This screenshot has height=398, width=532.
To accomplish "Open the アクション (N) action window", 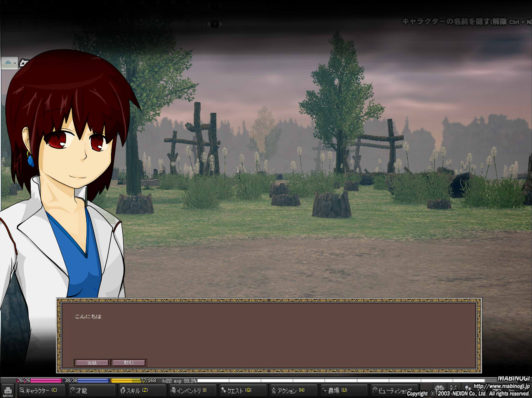I will coord(294,390).
